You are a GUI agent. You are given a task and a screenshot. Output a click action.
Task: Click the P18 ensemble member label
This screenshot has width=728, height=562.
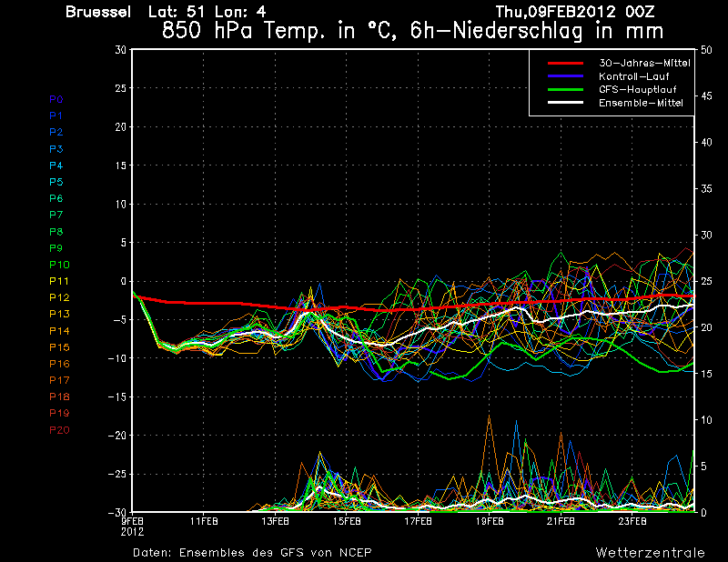(x=59, y=396)
